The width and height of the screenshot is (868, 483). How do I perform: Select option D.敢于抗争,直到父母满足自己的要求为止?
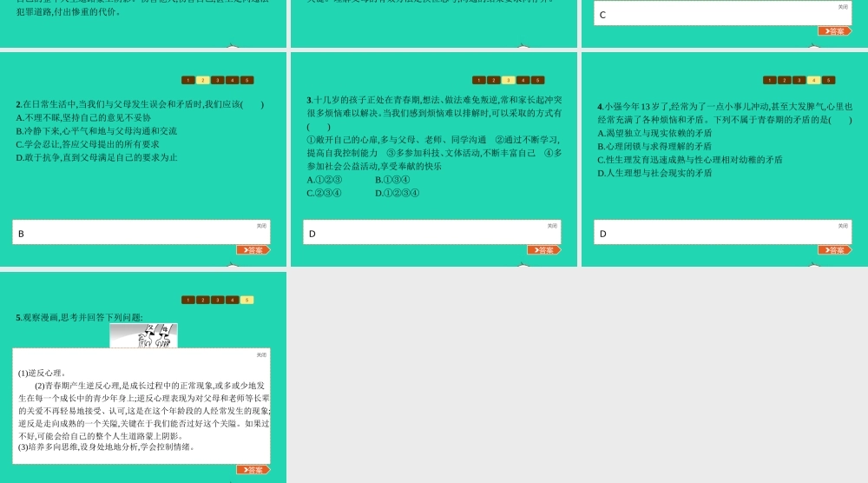tap(96, 158)
